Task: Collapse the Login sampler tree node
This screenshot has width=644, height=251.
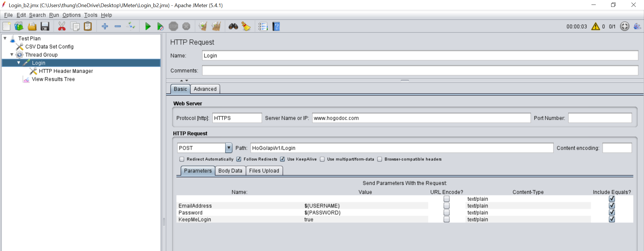Action: pos(19,63)
